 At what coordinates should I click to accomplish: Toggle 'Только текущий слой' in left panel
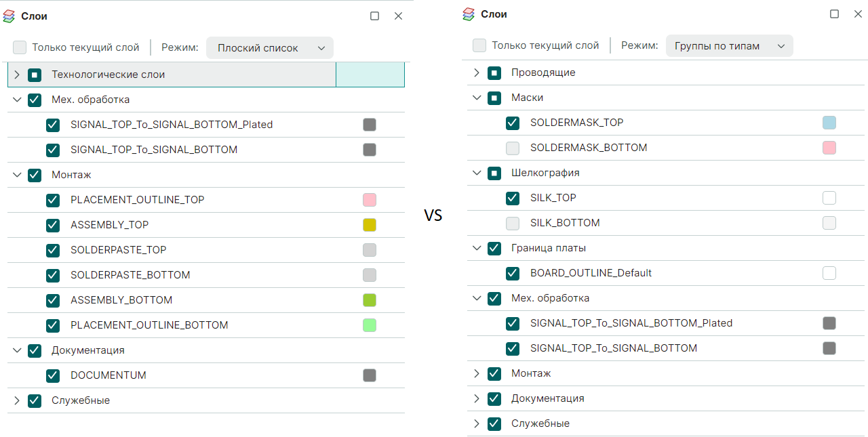(x=20, y=47)
